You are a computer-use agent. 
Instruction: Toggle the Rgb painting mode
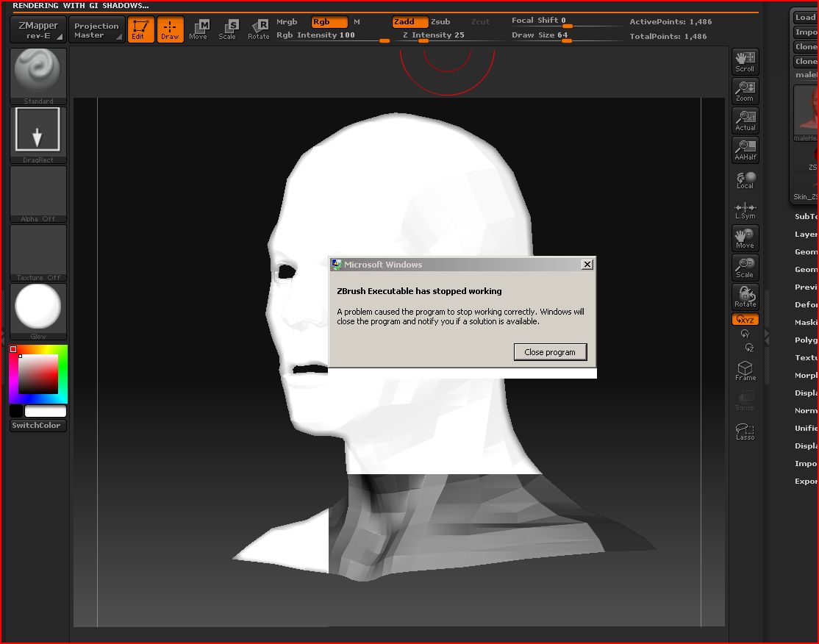[329, 22]
